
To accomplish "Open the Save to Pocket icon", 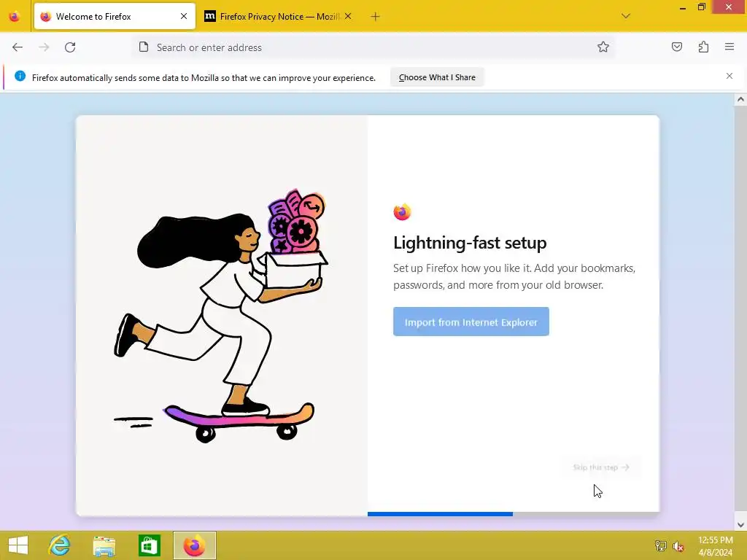I will click(677, 47).
